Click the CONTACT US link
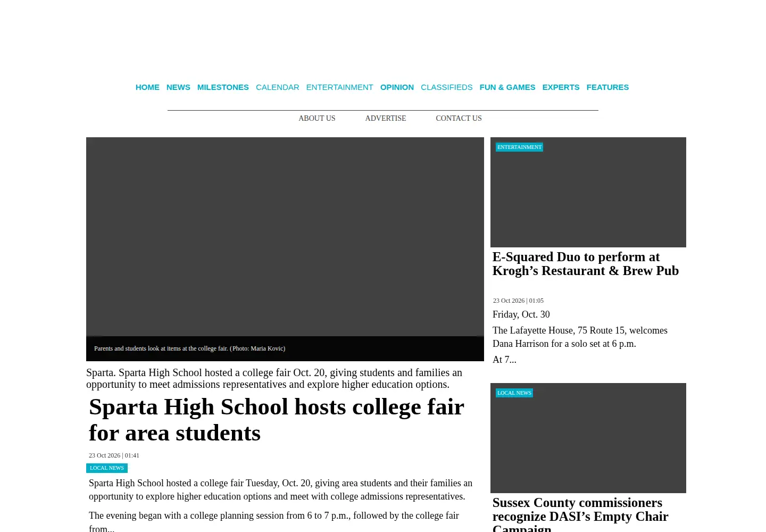 pyautogui.click(x=459, y=119)
